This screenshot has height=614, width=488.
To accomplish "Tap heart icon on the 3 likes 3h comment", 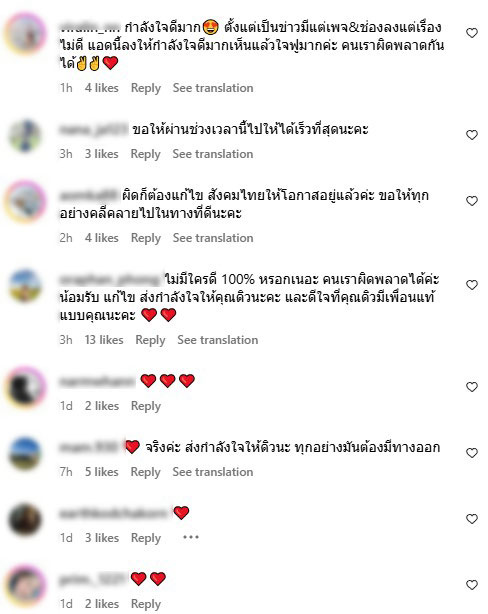I will coord(472,135).
